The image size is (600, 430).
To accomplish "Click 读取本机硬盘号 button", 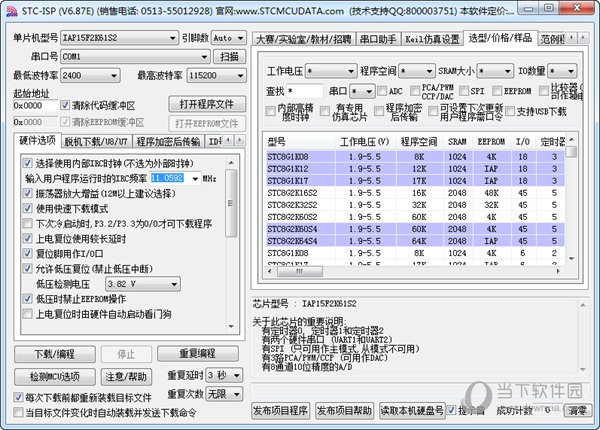I will tap(412, 410).
